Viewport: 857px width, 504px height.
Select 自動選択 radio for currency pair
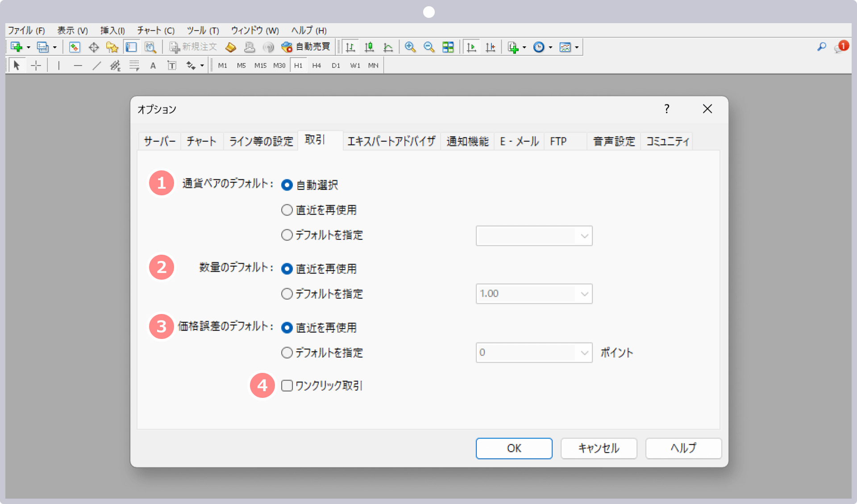tap(287, 185)
